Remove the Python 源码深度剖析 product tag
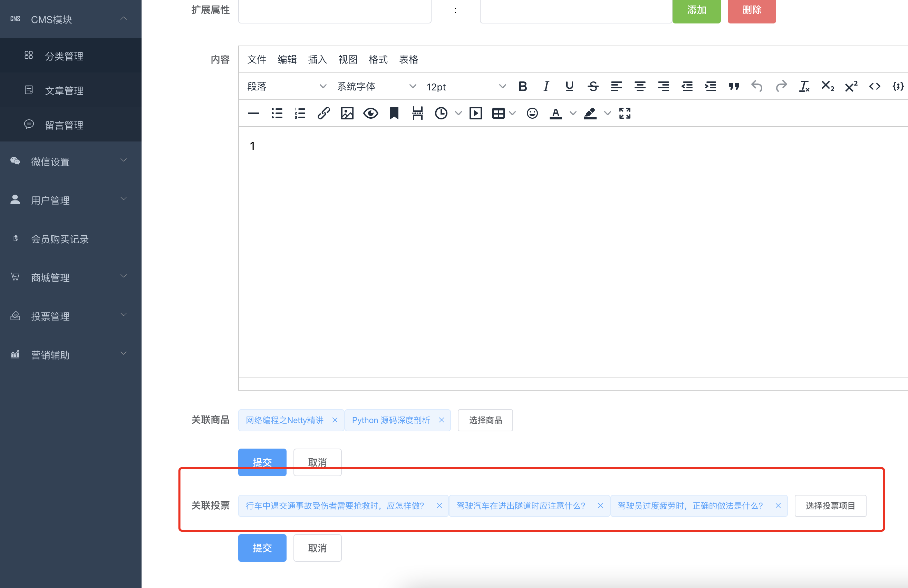 [442, 420]
